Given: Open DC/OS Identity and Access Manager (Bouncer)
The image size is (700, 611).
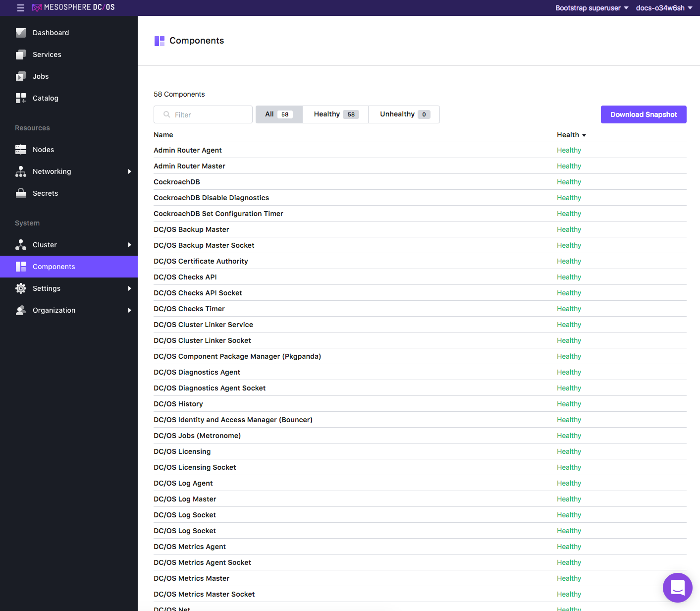Looking at the screenshot, I should click(233, 420).
